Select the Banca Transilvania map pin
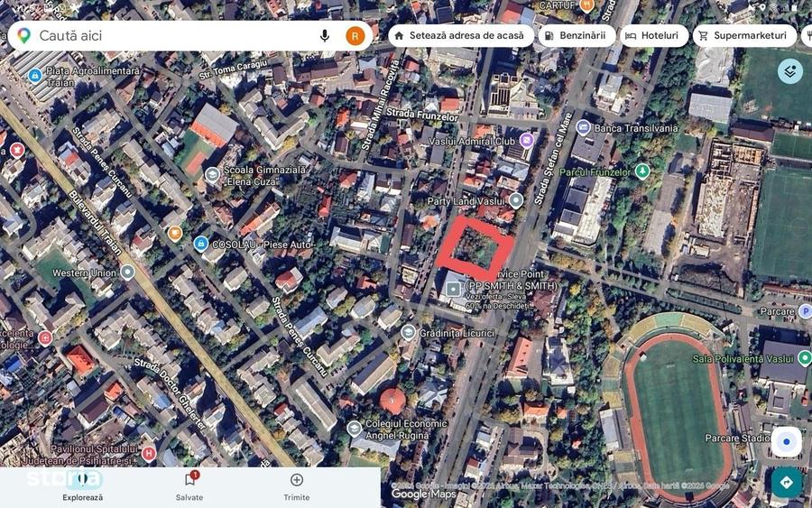Screen dimensions: 812x508 tap(584, 127)
